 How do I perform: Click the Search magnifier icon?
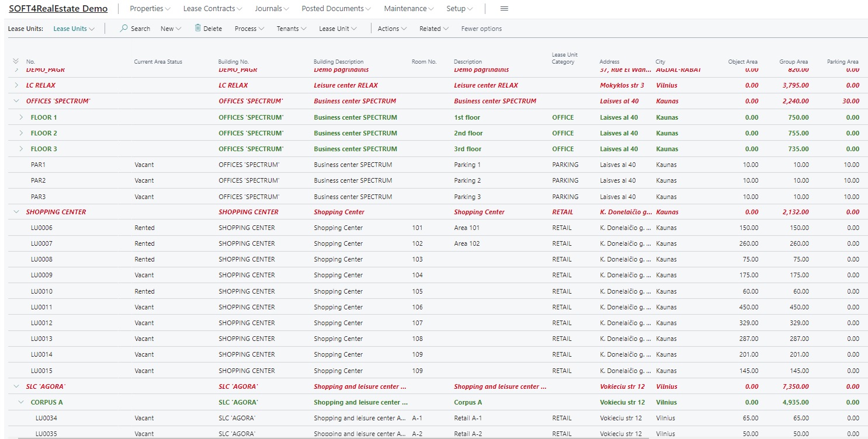pos(124,29)
